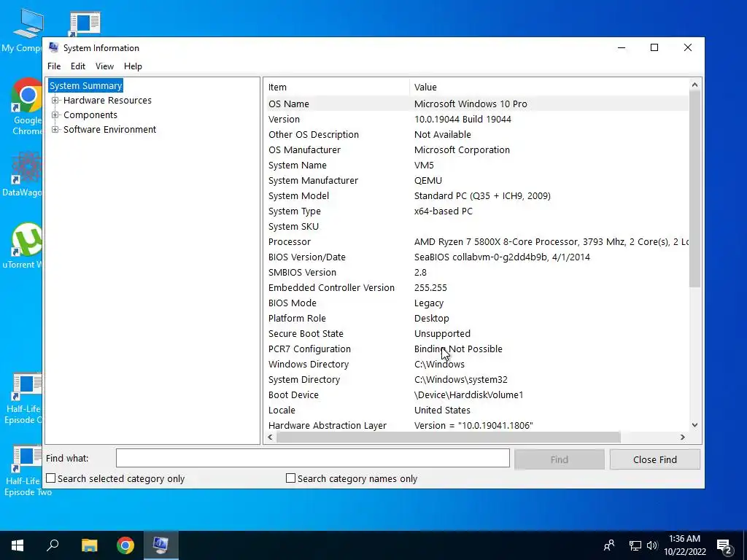Select the Boot Device row

point(476,394)
